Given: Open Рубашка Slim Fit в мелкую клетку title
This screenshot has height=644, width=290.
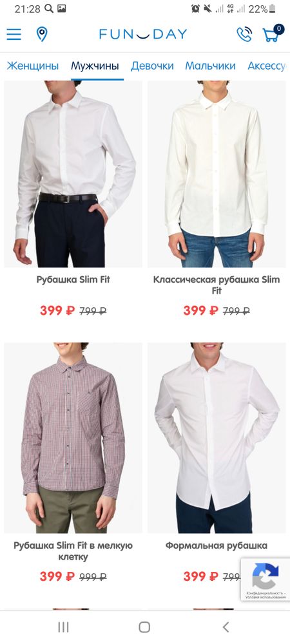Looking at the screenshot, I should pyautogui.click(x=73, y=551).
